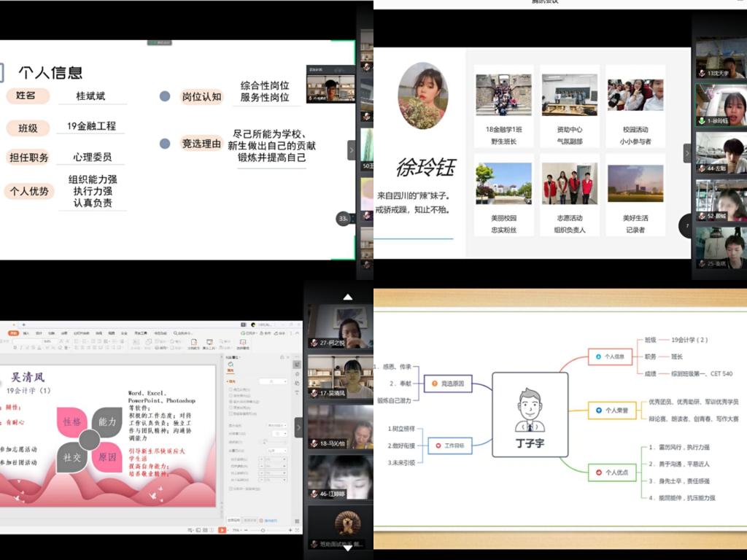Open the highlighted first ribbon tab in WPS
747x560 pixels.
click(x=13, y=332)
